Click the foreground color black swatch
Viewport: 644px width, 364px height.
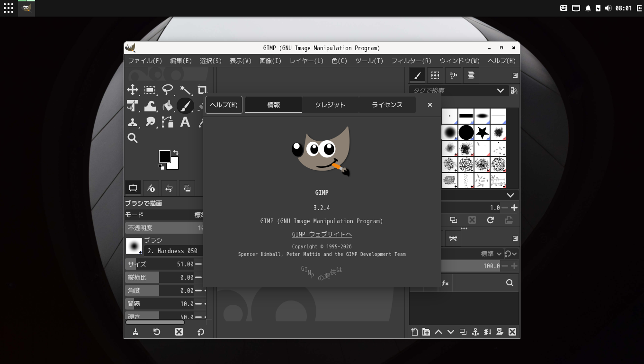[x=164, y=156]
